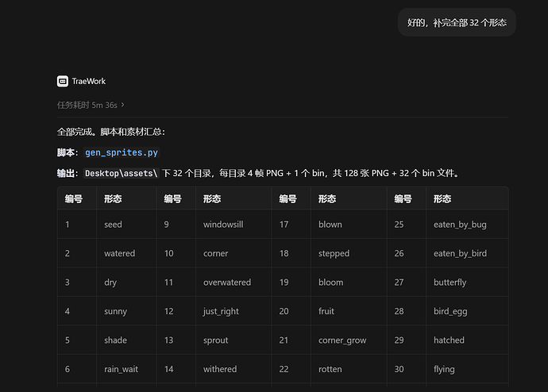Click number 30 in the table
The image size is (548, 392).
[x=399, y=369]
